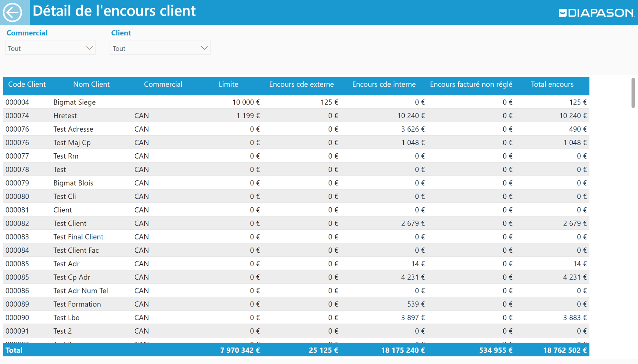The image size is (638, 364).
Task: Sort by Limite column header
Action: tap(228, 84)
